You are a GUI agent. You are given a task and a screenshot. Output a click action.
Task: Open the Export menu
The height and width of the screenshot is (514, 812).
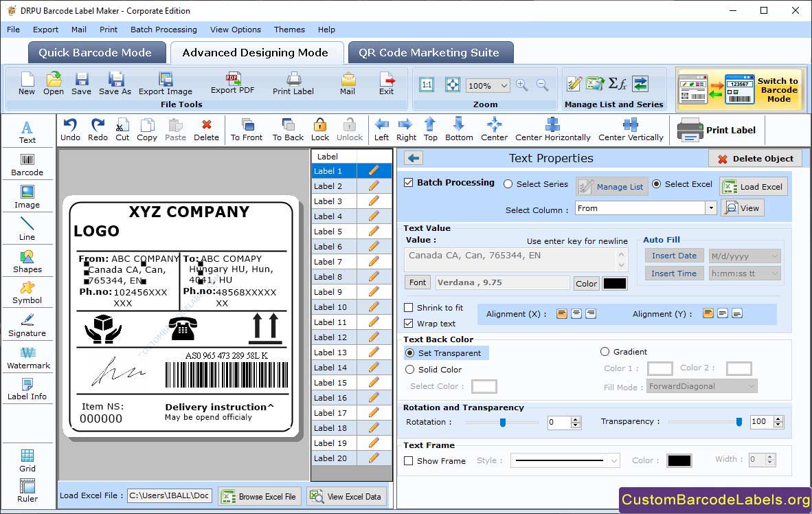pyautogui.click(x=45, y=30)
